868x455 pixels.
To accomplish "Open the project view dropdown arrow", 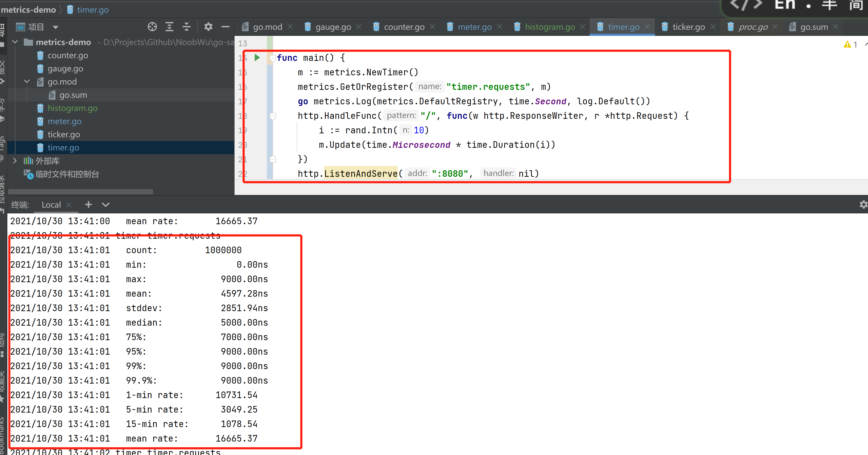I will (x=56, y=27).
